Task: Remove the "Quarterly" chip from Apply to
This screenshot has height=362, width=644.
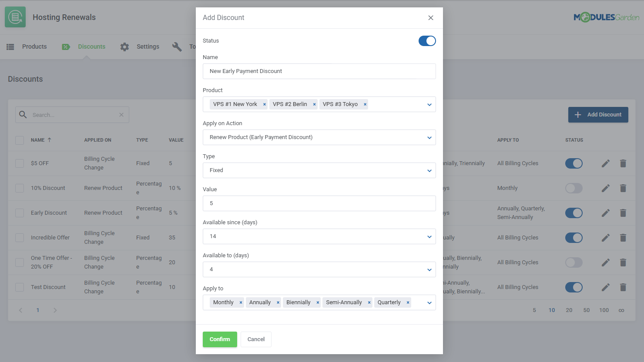Action: (408, 302)
